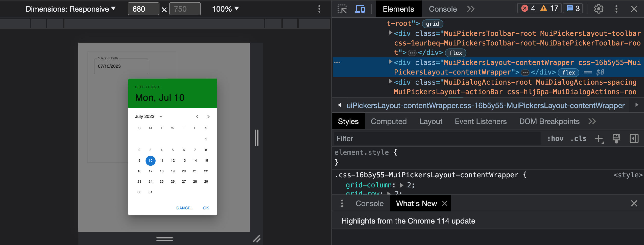Toggle rendering emulations paintbrush icon
Screen dimensions: 644x245
pos(616,138)
